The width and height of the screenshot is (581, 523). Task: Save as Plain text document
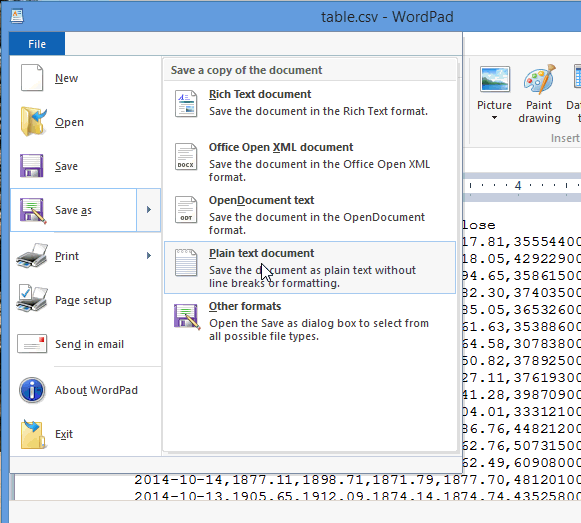[310, 268]
